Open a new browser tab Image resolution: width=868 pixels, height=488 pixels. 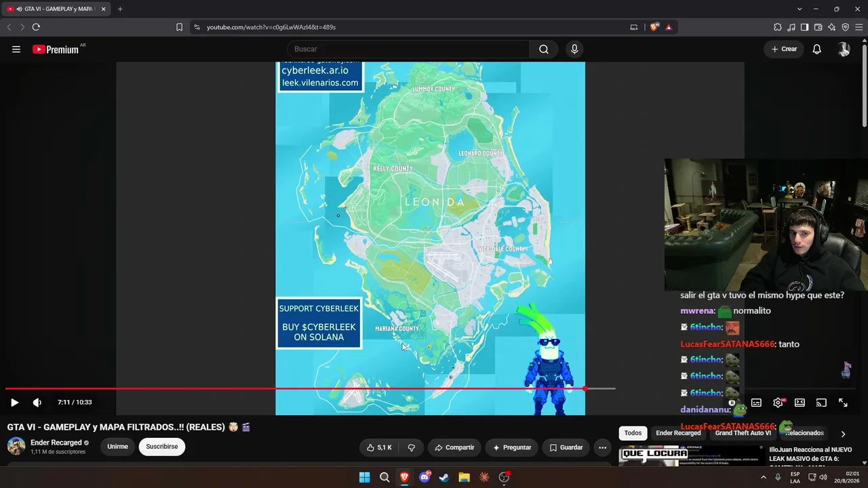(120, 9)
